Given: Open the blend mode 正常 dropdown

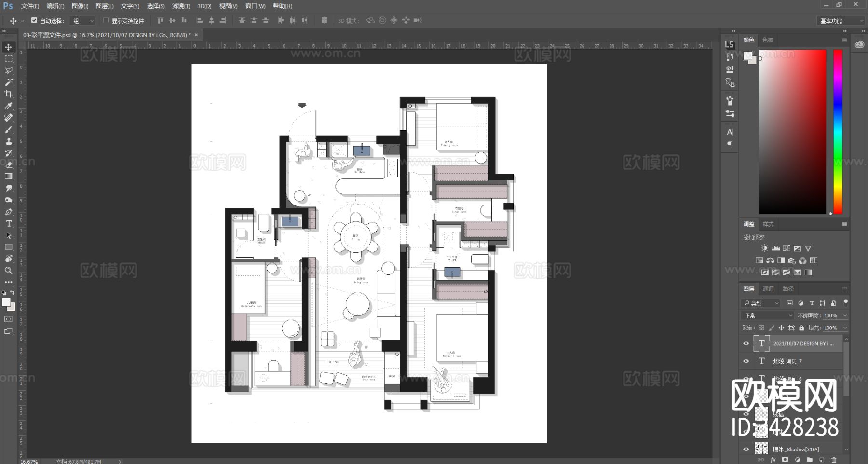Looking at the screenshot, I should pos(767,316).
